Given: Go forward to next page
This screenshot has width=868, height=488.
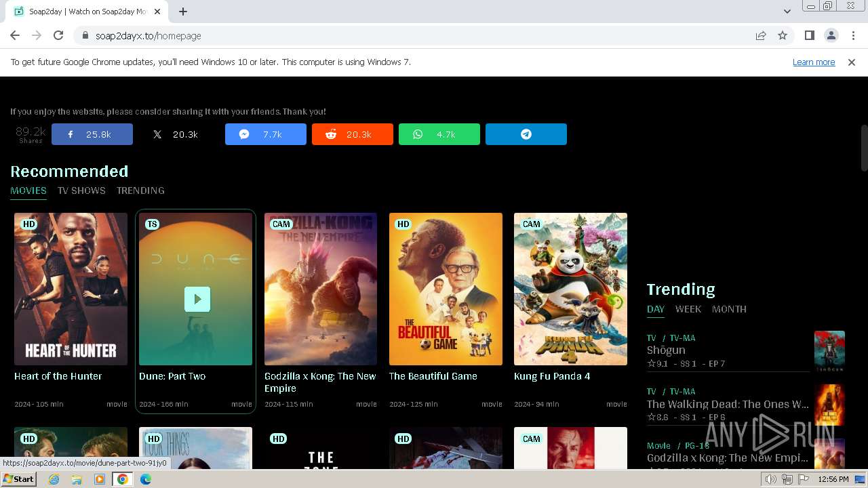Looking at the screenshot, I should click(x=37, y=36).
